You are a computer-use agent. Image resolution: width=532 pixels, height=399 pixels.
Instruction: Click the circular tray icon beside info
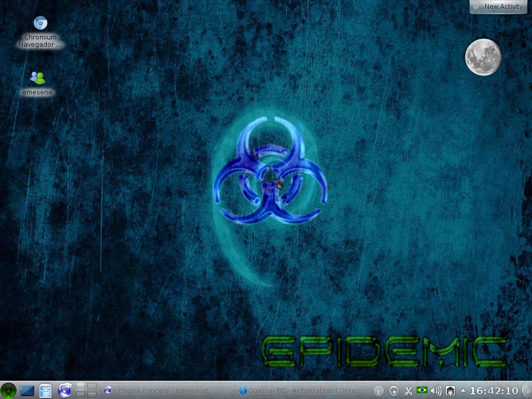394,391
